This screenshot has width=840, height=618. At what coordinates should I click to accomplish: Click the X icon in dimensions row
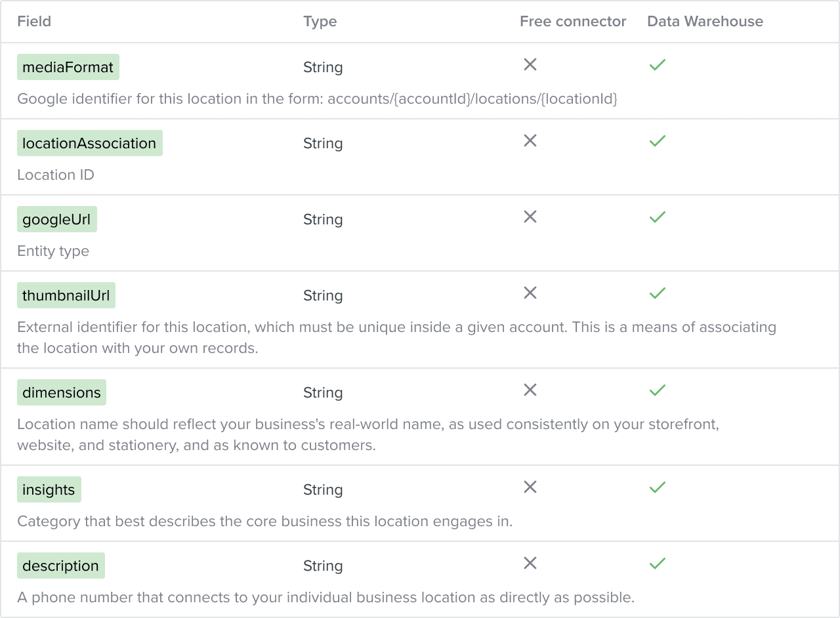point(530,390)
